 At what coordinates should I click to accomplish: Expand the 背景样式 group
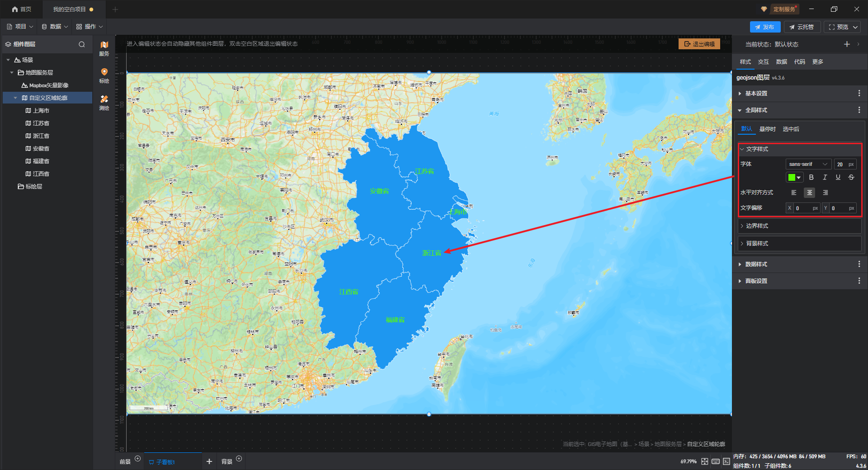tap(742, 244)
